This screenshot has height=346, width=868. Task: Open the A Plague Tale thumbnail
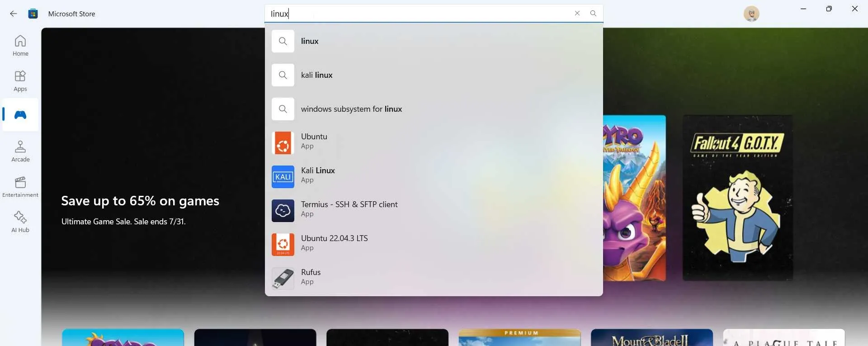[784, 337]
